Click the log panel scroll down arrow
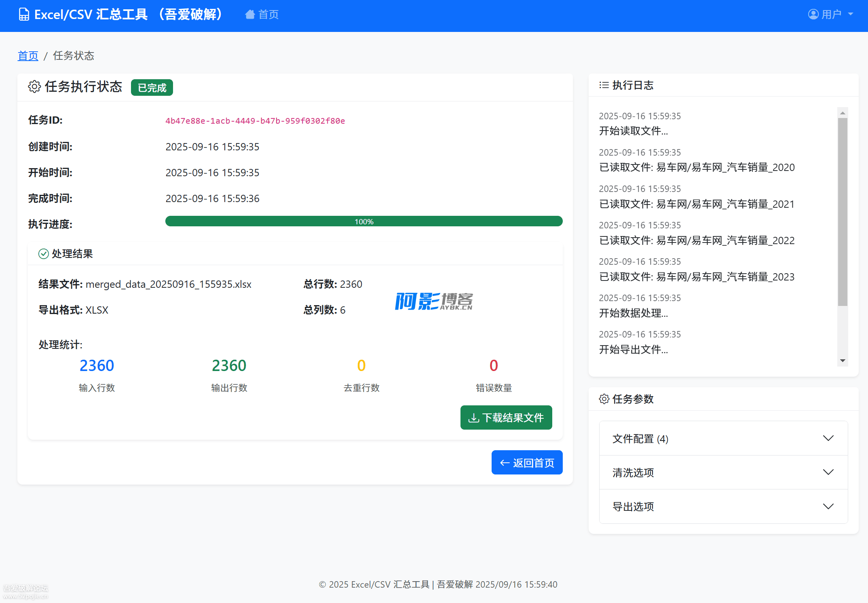 [x=843, y=361]
